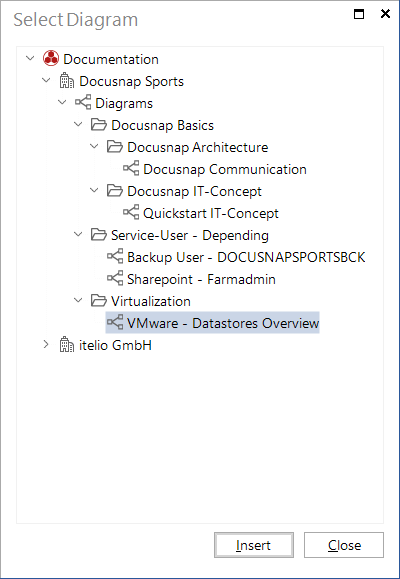Select the Docusnap Basics label
Screen dimensions: 400x579
coord(163,125)
